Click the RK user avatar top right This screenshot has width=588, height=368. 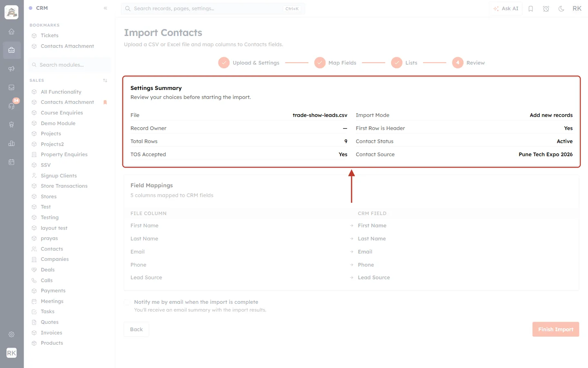click(577, 9)
